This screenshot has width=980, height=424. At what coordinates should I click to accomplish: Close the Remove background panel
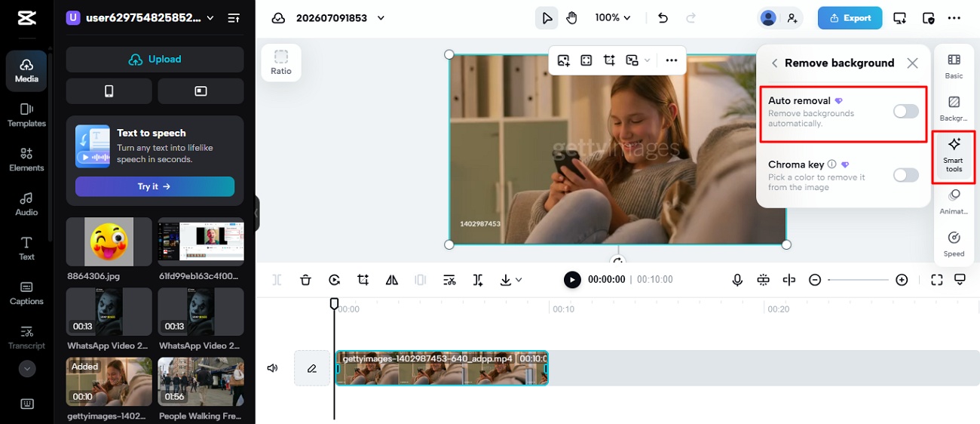(x=912, y=63)
